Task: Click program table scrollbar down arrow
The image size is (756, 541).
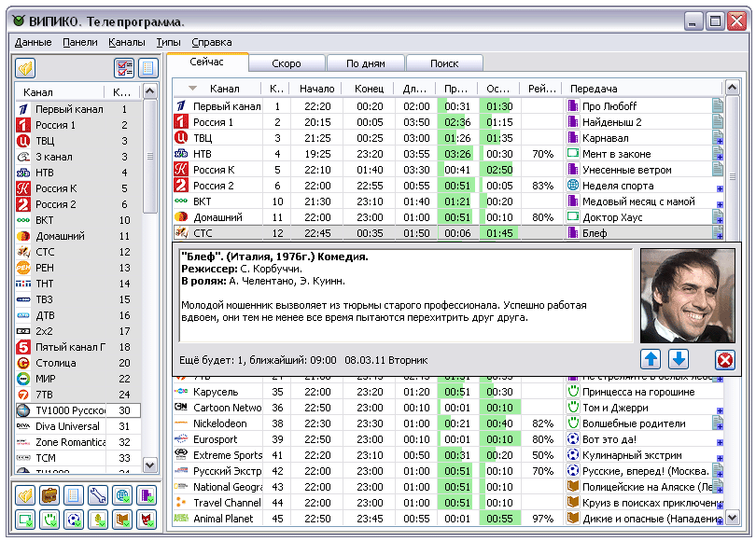Action: click(x=733, y=518)
